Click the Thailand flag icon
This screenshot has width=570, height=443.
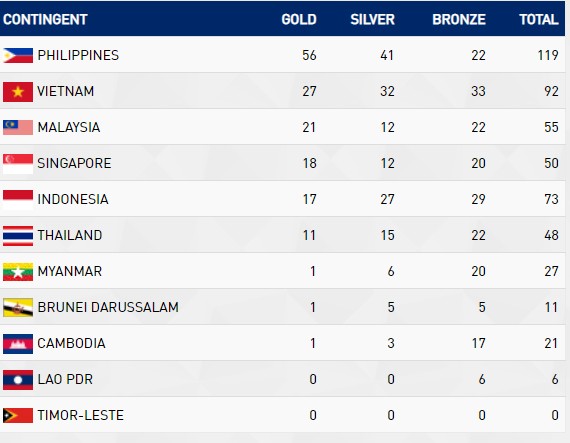[x=18, y=235]
